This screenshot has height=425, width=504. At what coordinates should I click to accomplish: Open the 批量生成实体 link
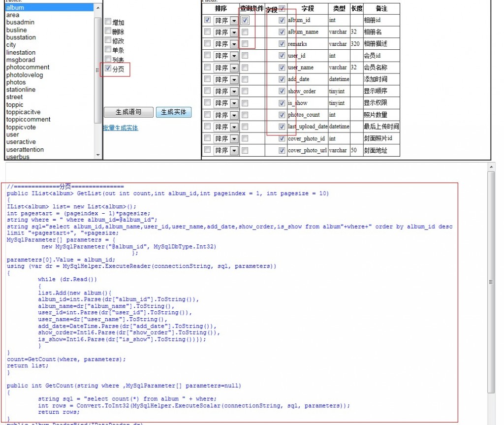pos(121,128)
